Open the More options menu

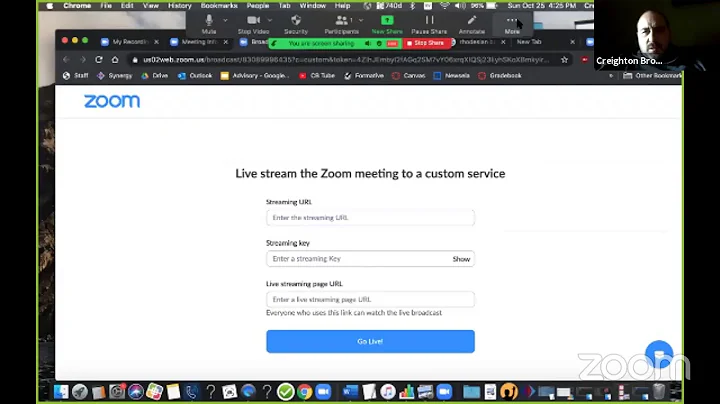coord(512,24)
